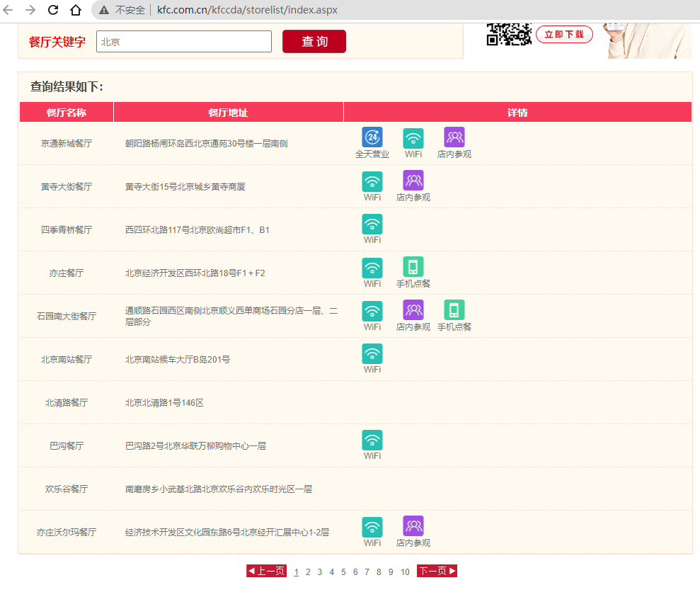Click the browser forward arrow

30,10
